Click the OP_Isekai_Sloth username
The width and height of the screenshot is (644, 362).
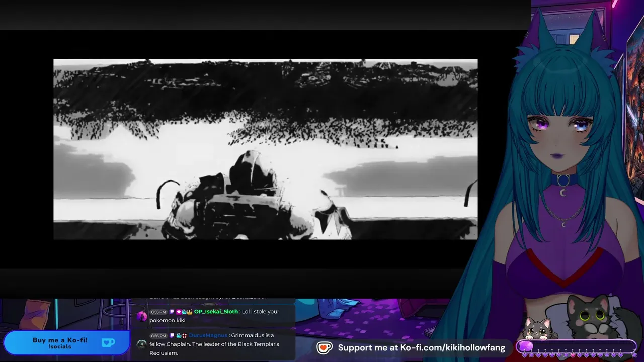click(216, 312)
